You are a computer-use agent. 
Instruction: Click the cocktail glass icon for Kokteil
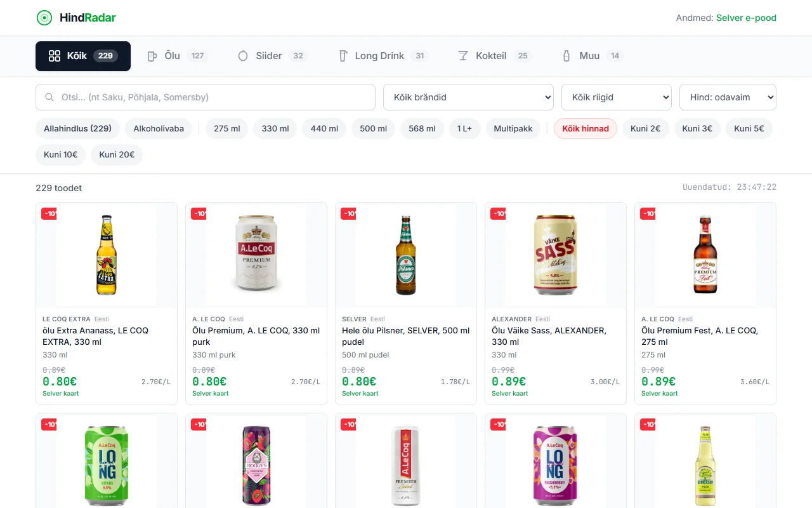tap(463, 56)
